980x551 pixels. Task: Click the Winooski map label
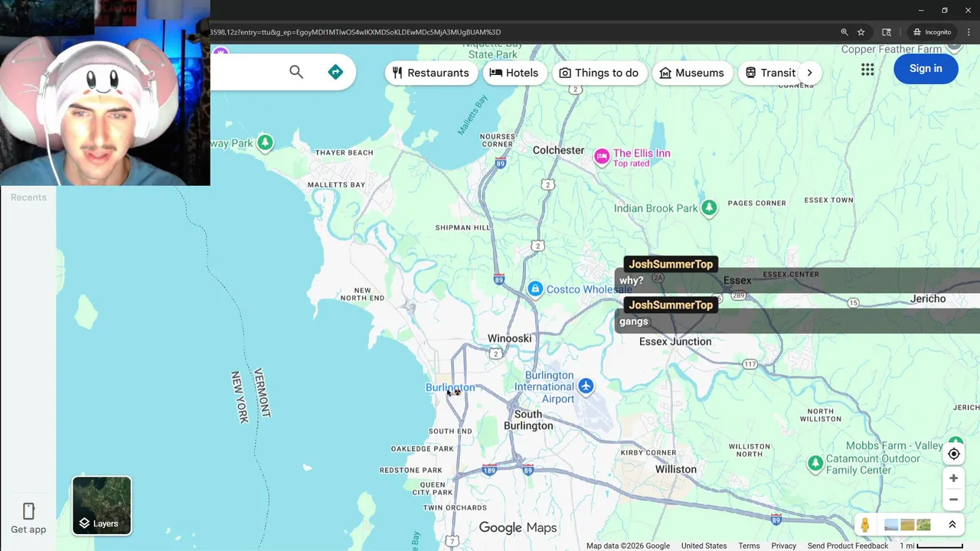coord(509,338)
